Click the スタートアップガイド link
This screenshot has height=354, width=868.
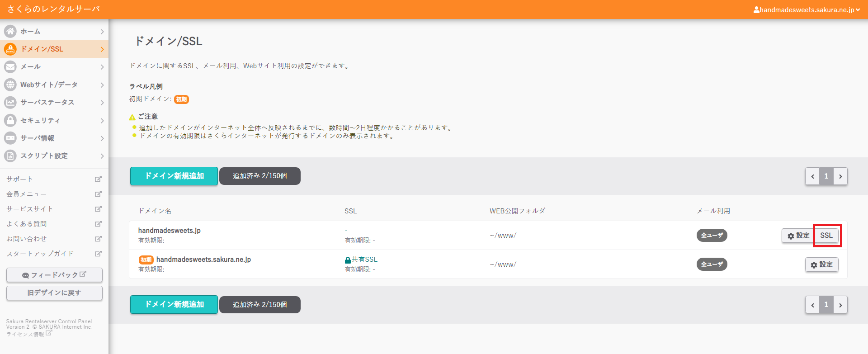40,254
